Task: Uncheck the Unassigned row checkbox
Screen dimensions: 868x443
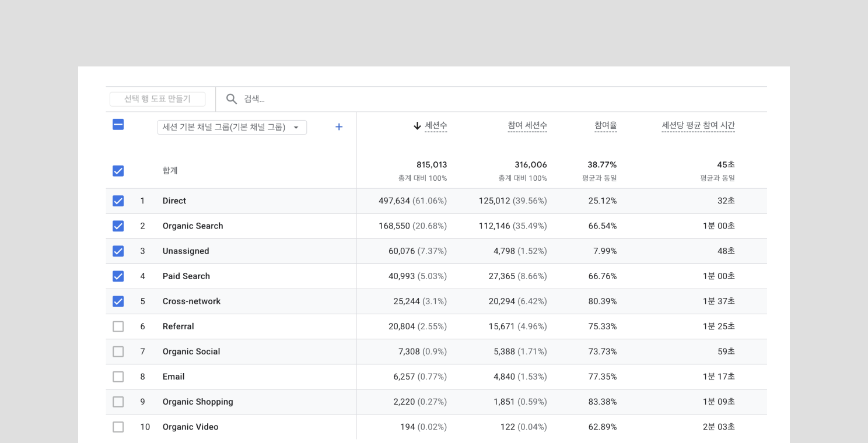Action: coord(118,251)
